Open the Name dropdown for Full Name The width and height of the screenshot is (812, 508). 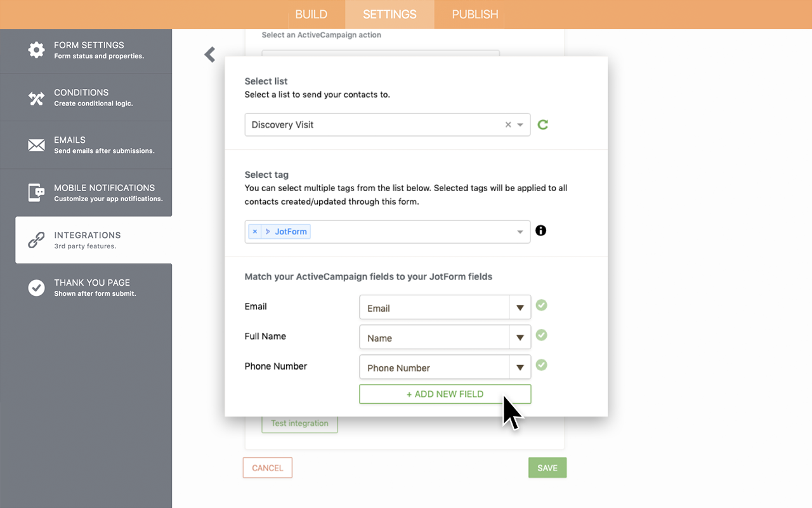point(520,337)
